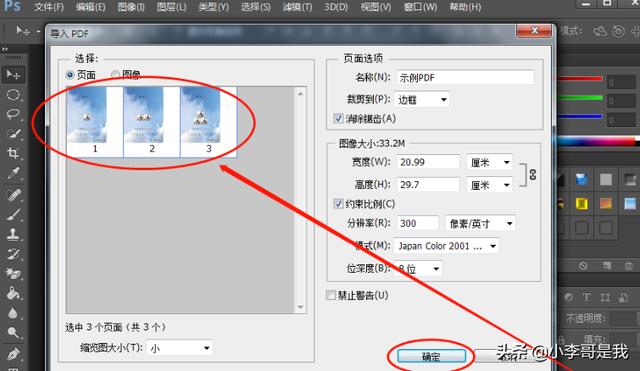Select the Brush tool
The width and height of the screenshot is (640, 371).
click(x=13, y=215)
